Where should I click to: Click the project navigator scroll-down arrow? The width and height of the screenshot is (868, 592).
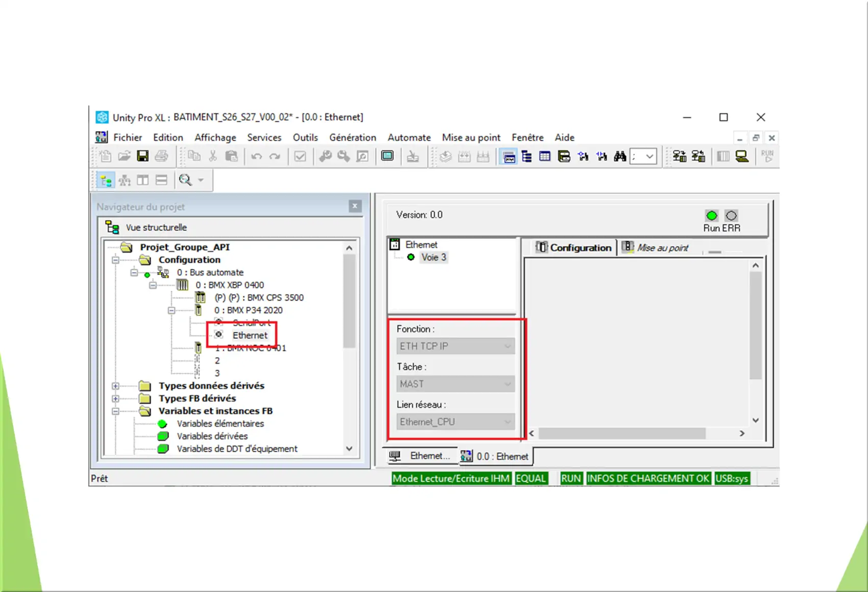click(349, 449)
